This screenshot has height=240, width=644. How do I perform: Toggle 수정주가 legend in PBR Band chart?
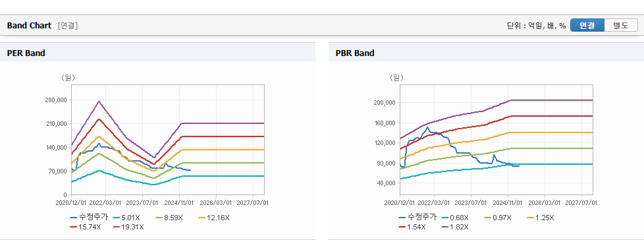pos(417,218)
